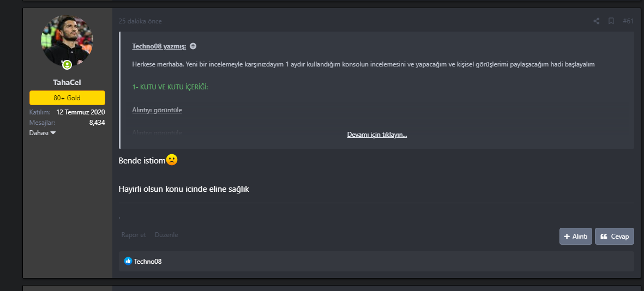Image resolution: width=644 pixels, height=291 pixels.
Task: Open TahaCel's profile picture
Action: pos(67,40)
